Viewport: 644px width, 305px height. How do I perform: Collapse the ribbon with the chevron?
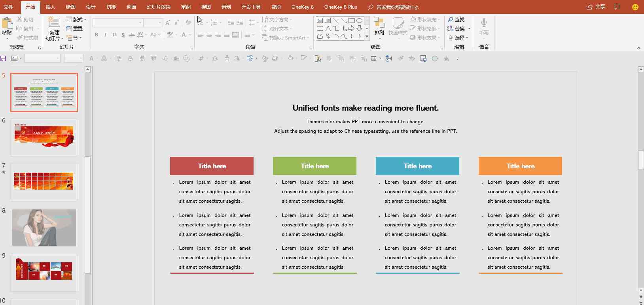pyautogui.click(x=638, y=48)
